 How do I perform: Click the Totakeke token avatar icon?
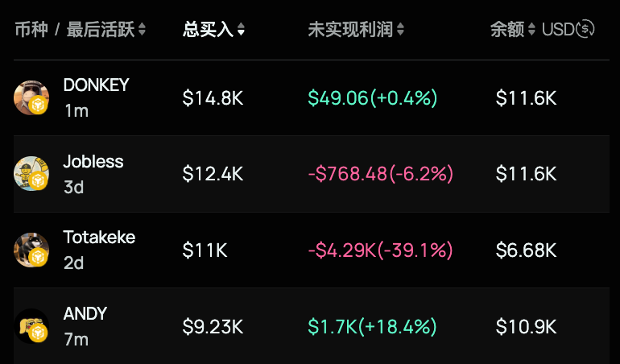[x=31, y=250]
